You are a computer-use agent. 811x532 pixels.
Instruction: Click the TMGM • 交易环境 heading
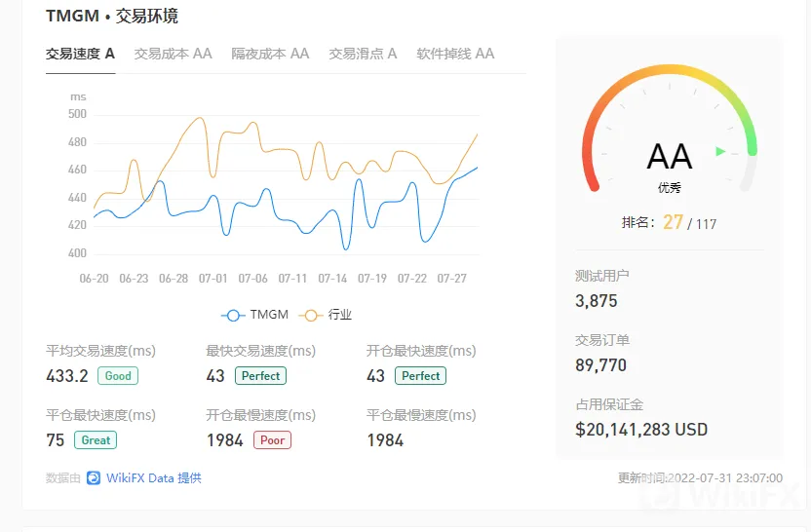112,16
